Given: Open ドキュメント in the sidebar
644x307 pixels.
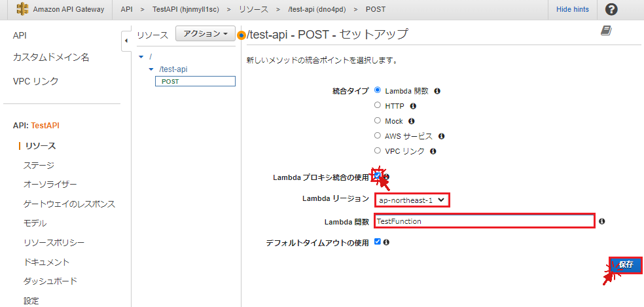Looking at the screenshot, I should tap(46, 262).
